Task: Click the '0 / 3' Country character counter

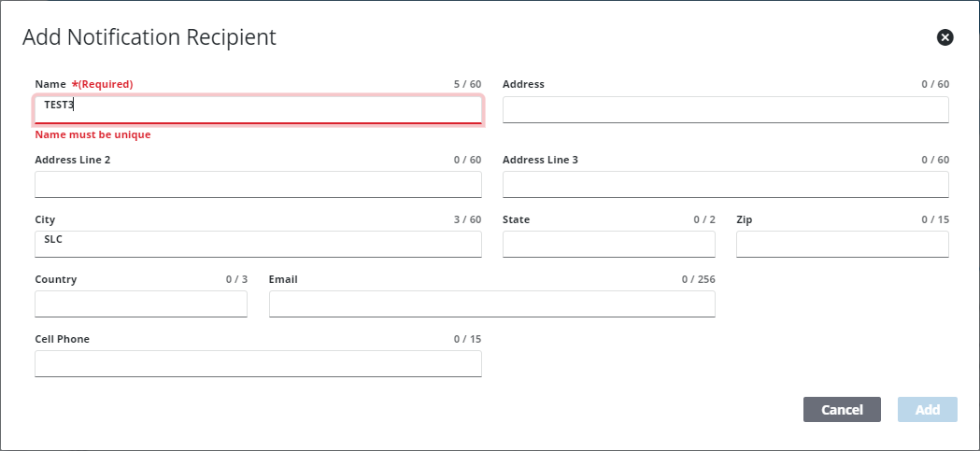Action: [x=237, y=279]
